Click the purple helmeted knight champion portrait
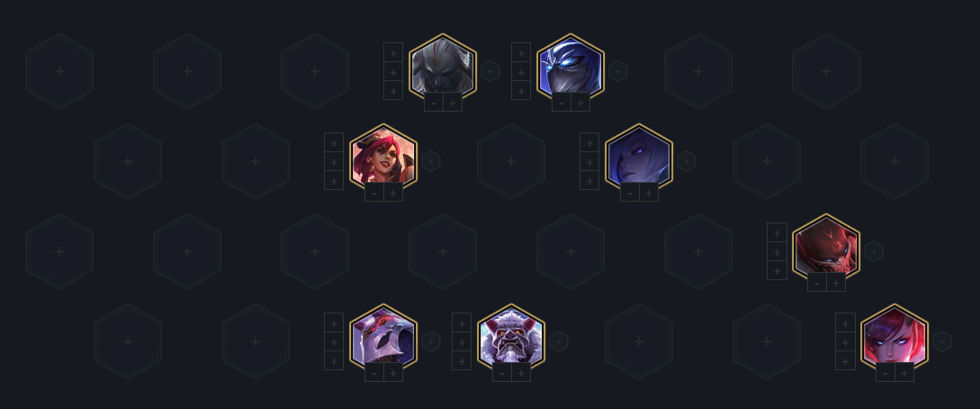The height and width of the screenshot is (409, 980). pyautogui.click(x=383, y=338)
